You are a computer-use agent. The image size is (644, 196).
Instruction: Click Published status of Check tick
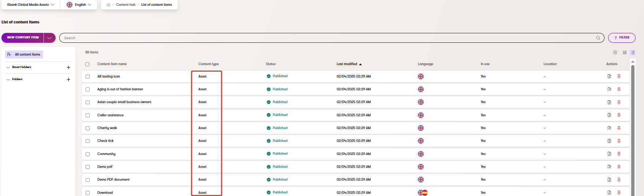pos(277,141)
